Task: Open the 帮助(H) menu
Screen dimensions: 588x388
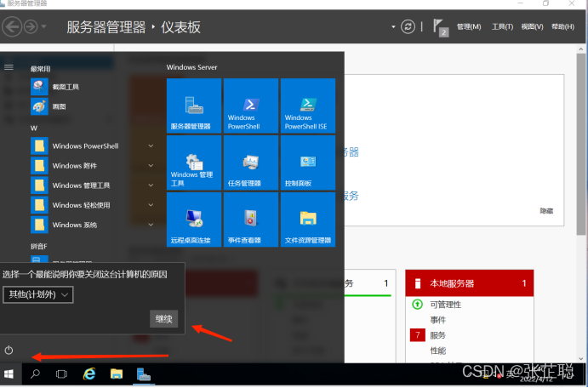Action: (x=562, y=27)
